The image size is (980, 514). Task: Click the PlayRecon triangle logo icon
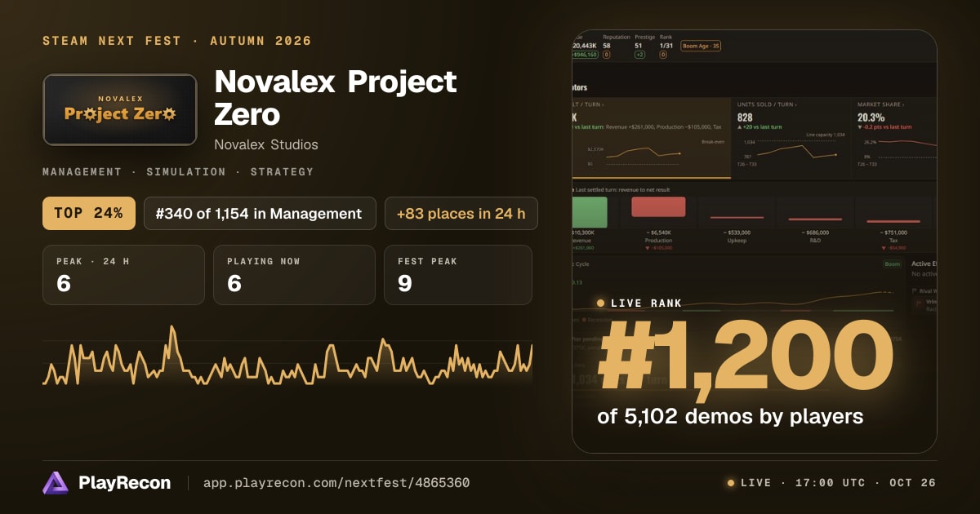(x=56, y=482)
